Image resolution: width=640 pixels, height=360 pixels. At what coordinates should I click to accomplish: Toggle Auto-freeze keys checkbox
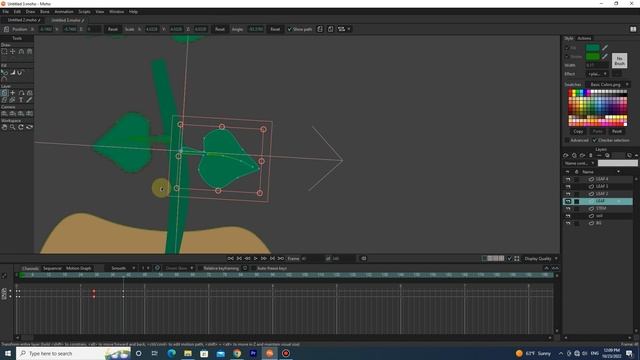[x=253, y=268]
